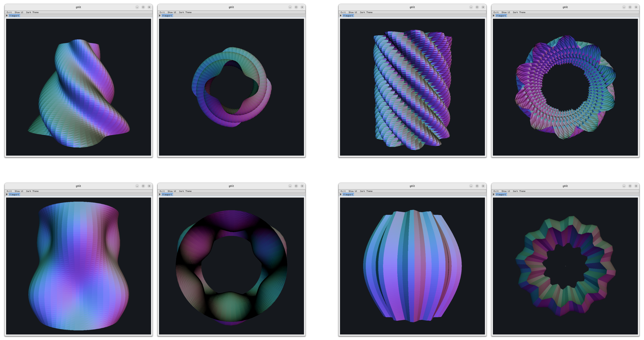
Task: Click Exit in the smooth curvy vase window
Action: pos(9,191)
